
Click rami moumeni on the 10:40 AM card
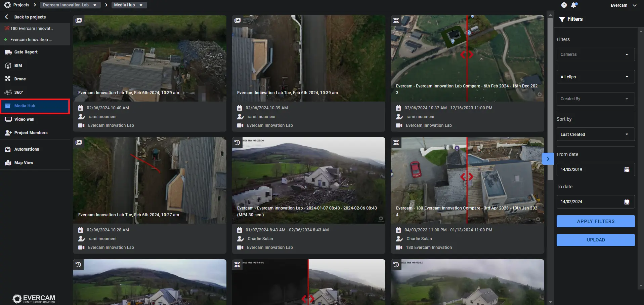coord(102,117)
